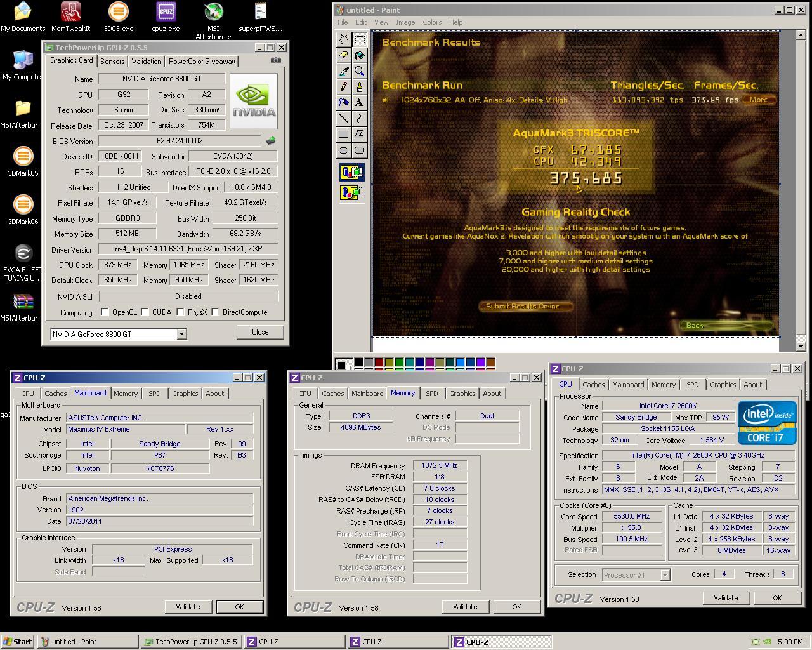812x650 pixels.
Task: Switch to SPD tab in Memory CPU-Z window
Action: 432,394
